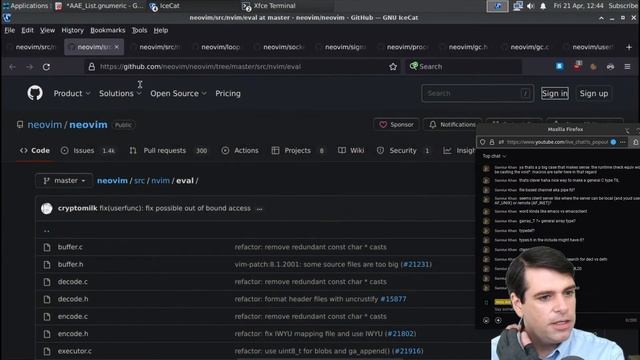The image size is (640, 360).
Task: Switch to the Projects tab
Action: click(298, 151)
